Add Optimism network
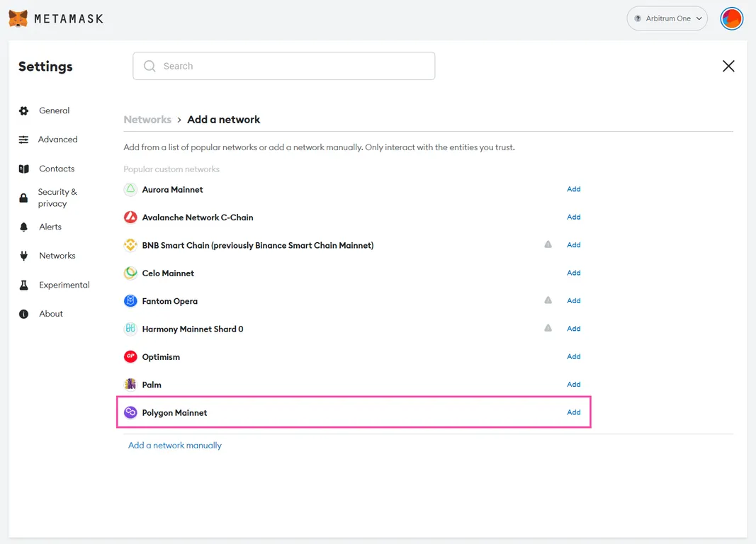756x544 pixels. (x=573, y=356)
